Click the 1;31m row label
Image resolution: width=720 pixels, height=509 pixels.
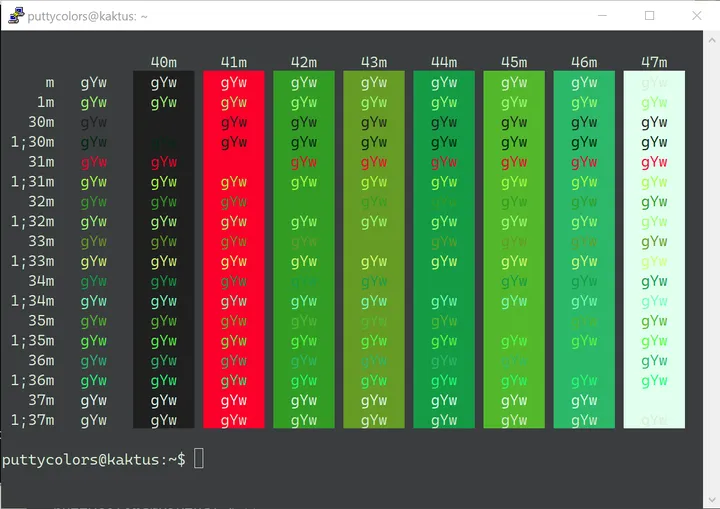pyautogui.click(x=33, y=182)
